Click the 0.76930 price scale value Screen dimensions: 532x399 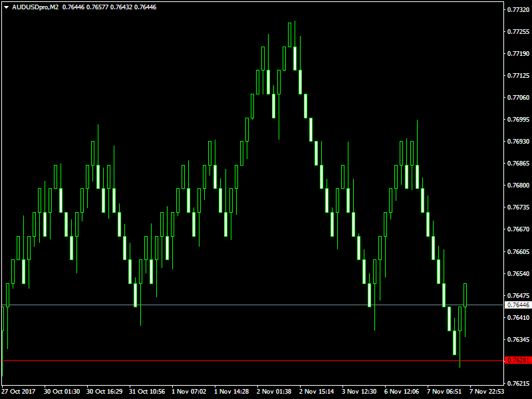point(518,142)
